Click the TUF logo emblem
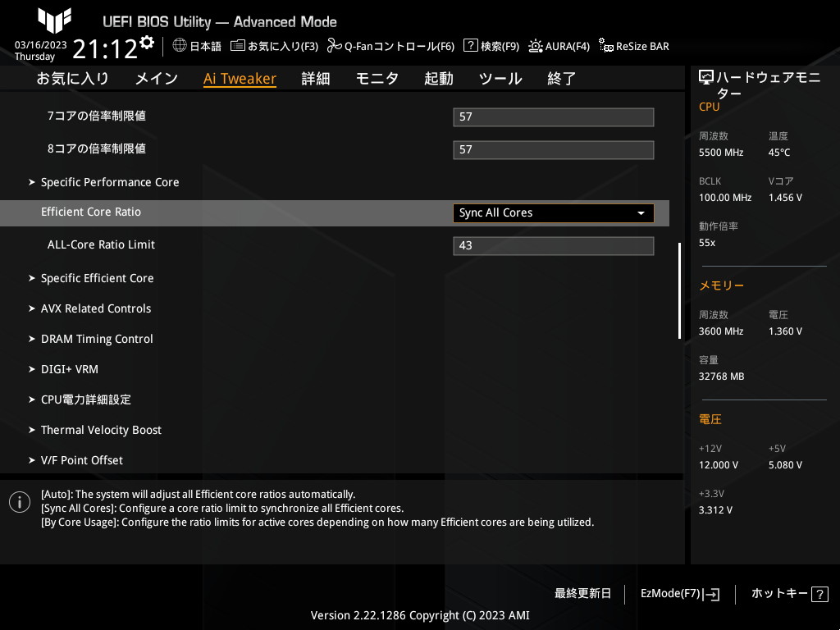The image size is (840, 630). pyautogui.click(x=54, y=21)
